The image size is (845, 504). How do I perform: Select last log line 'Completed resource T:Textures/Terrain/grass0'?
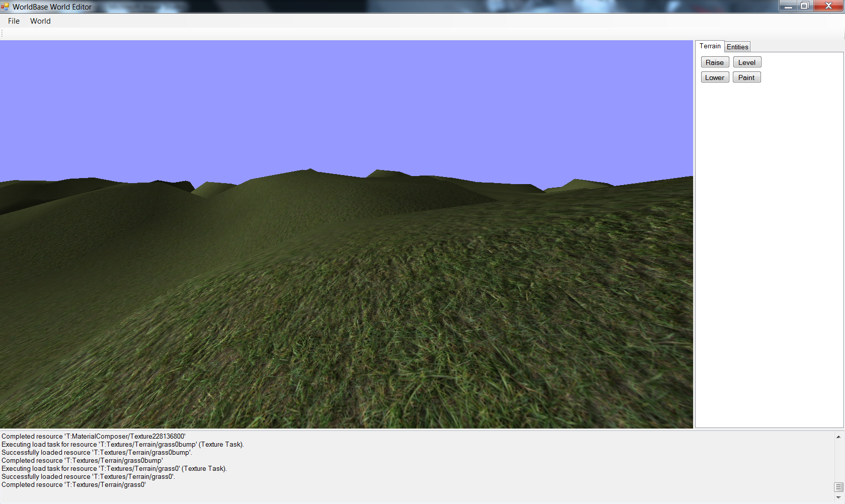tap(74, 485)
